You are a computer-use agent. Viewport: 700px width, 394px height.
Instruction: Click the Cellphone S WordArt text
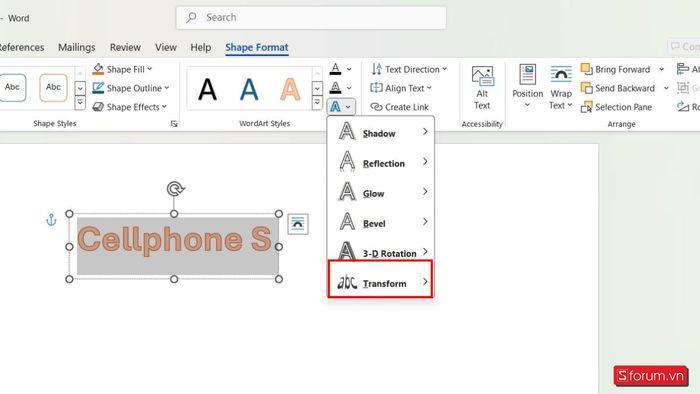coord(175,240)
